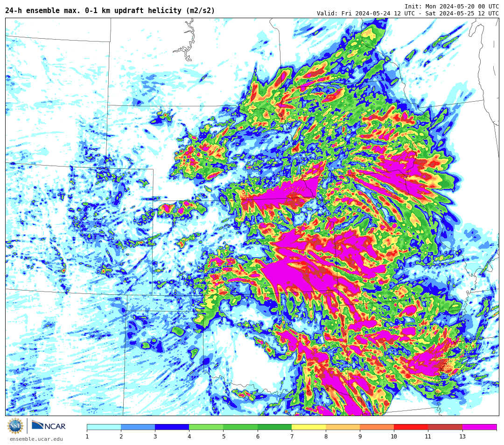Select the medium green swatch starting at 5
Image resolution: width=504 pixels, height=445 pixels.
pos(240,427)
